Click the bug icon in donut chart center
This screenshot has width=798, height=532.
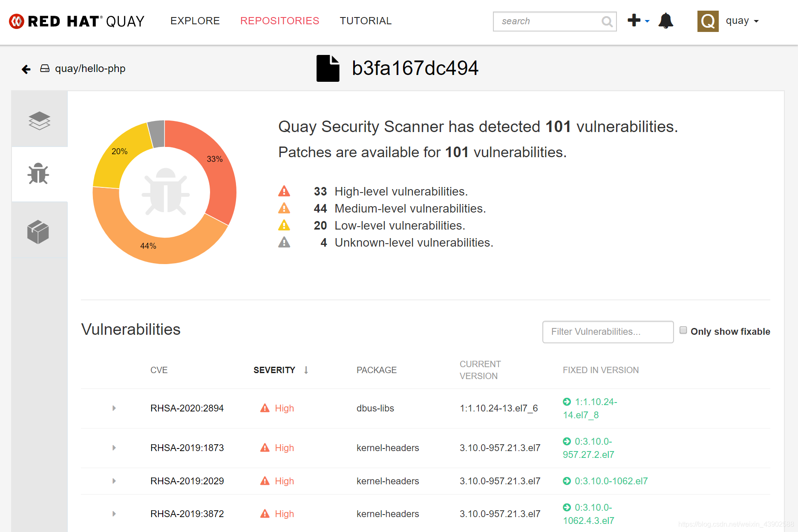(x=165, y=192)
